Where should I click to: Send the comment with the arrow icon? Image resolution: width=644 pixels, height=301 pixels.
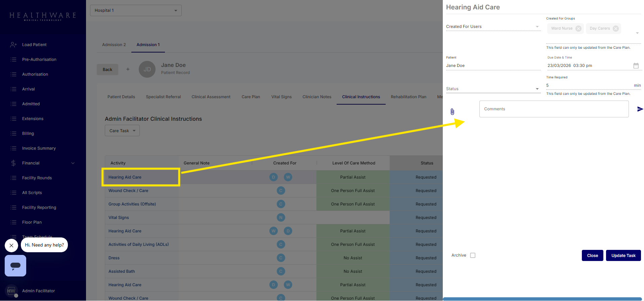[640, 109]
